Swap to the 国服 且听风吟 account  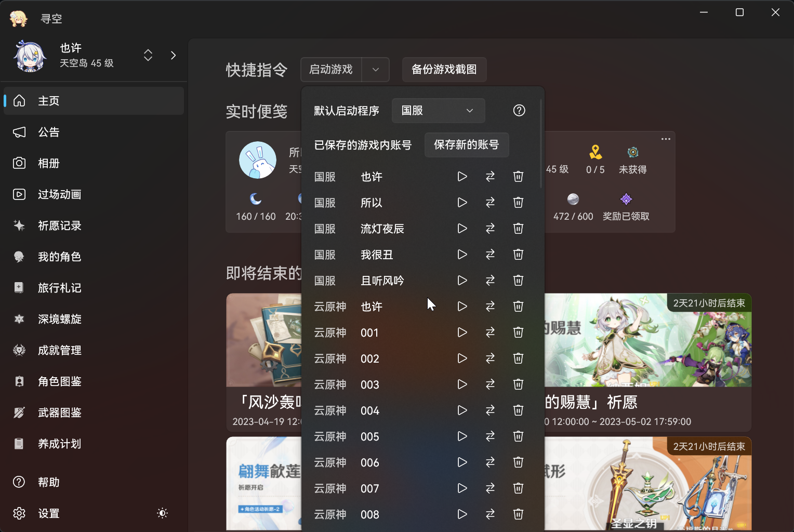pyautogui.click(x=490, y=281)
